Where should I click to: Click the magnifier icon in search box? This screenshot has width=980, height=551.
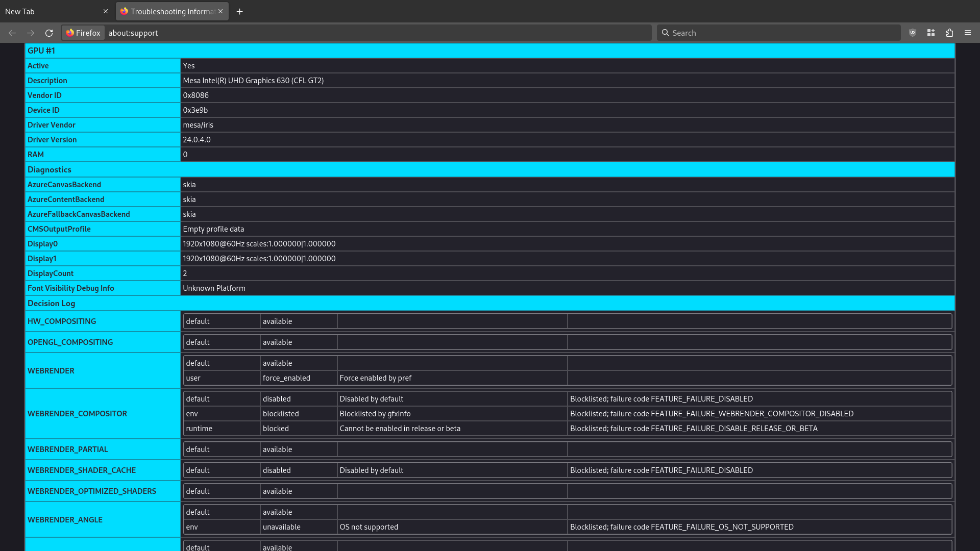(x=666, y=33)
